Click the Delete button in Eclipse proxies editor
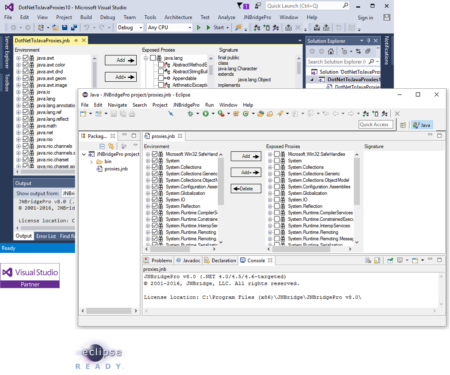 click(x=246, y=189)
